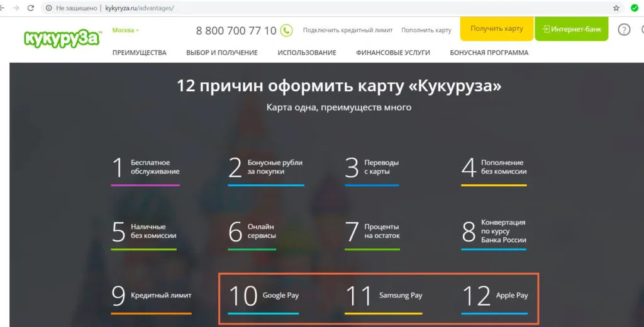The height and width of the screenshot is (327, 644).
Task: Click the green "Интернет-банк" button
Action: pyautogui.click(x=571, y=29)
